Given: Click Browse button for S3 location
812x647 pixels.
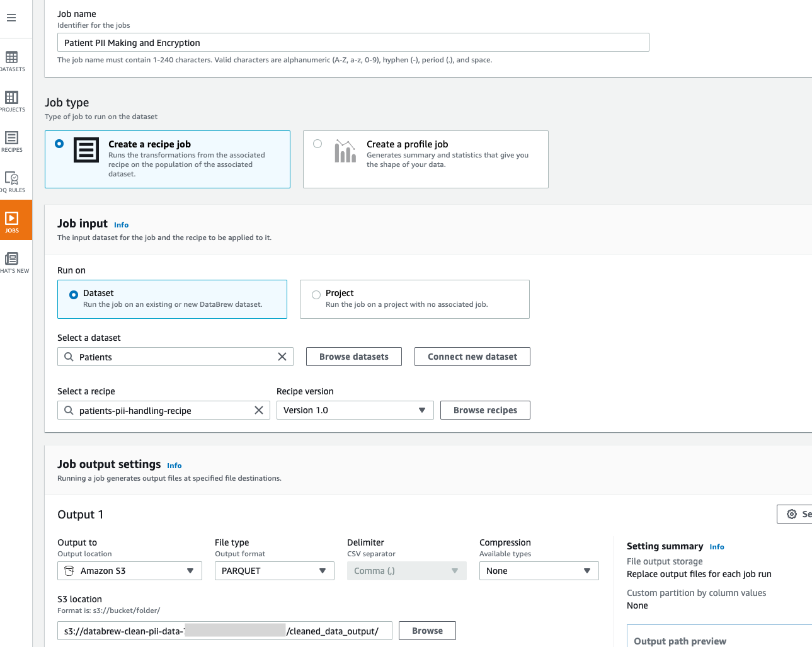Looking at the screenshot, I should (427, 631).
